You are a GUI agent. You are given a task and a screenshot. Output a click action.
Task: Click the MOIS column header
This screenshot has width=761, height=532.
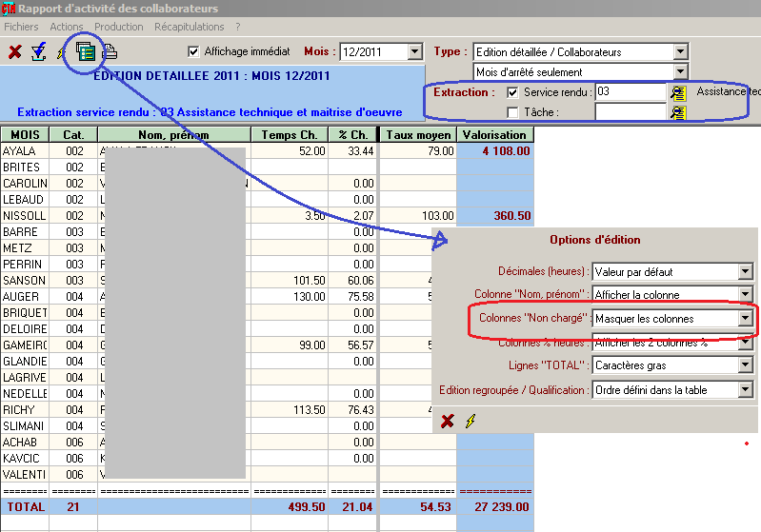pos(25,135)
